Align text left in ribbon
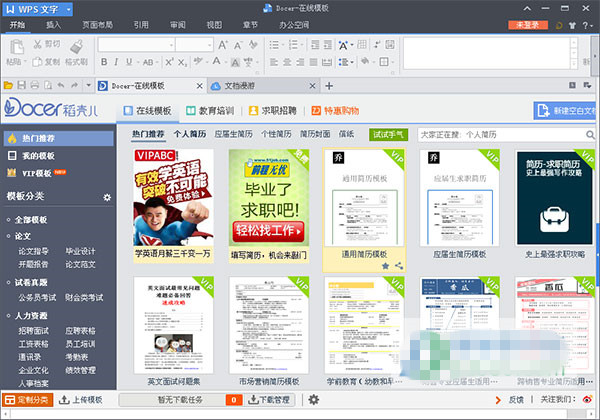This screenshot has height=420, width=600. pos(274,62)
